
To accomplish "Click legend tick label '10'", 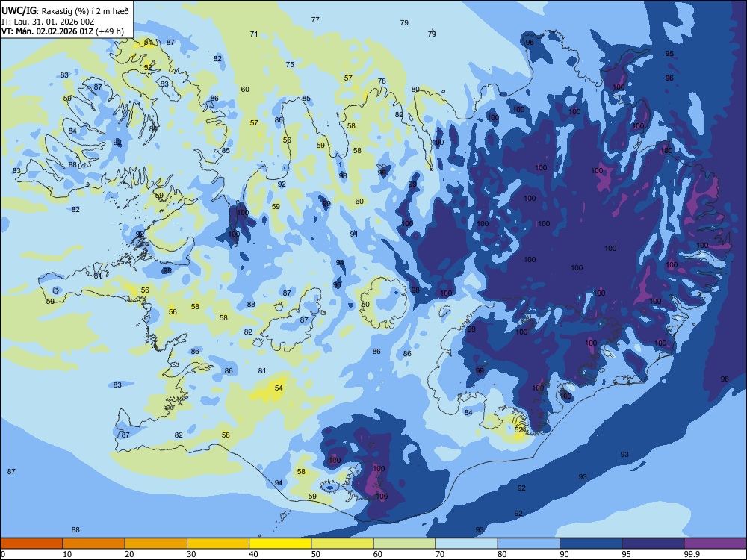I will pos(67,554).
